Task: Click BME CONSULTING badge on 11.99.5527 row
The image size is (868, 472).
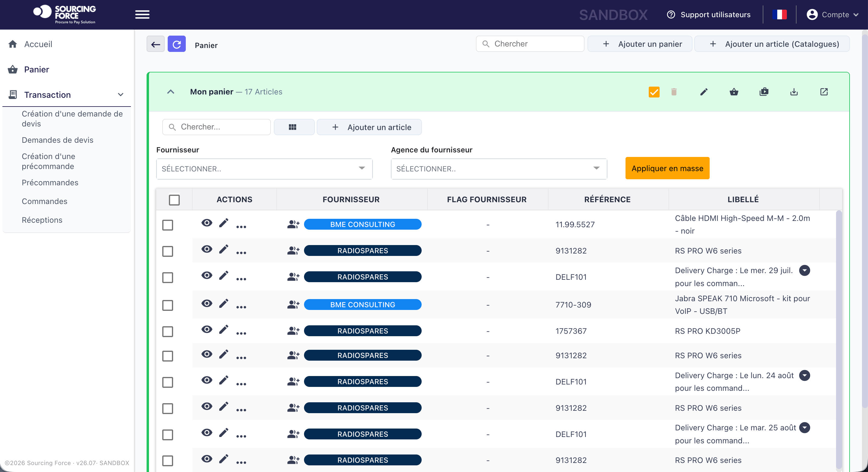Action: [363, 224]
